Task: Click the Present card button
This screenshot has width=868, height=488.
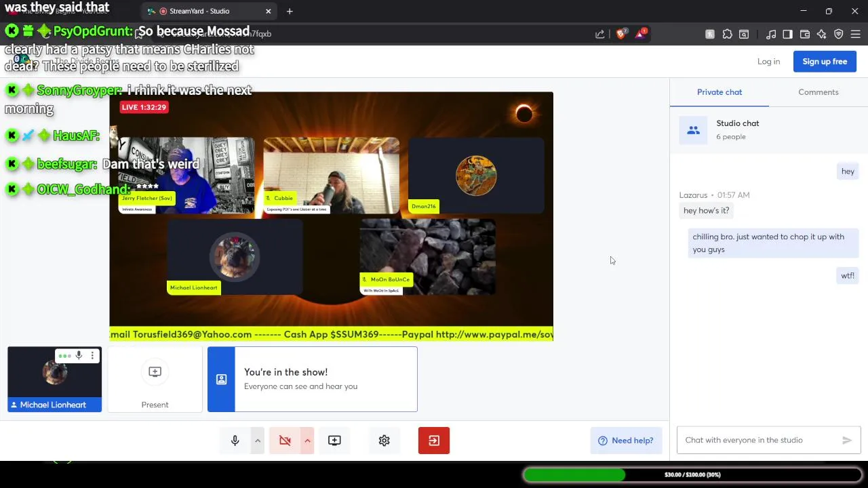Action: [x=155, y=380]
